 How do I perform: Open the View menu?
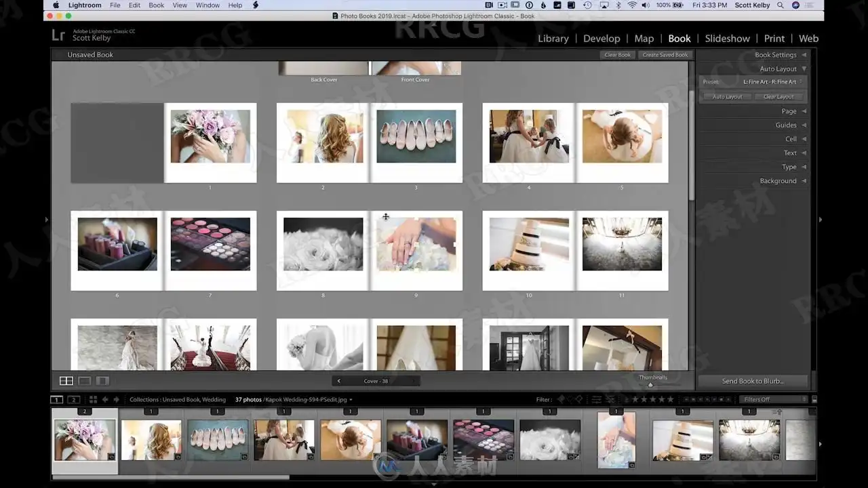click(x=180, y=5)
